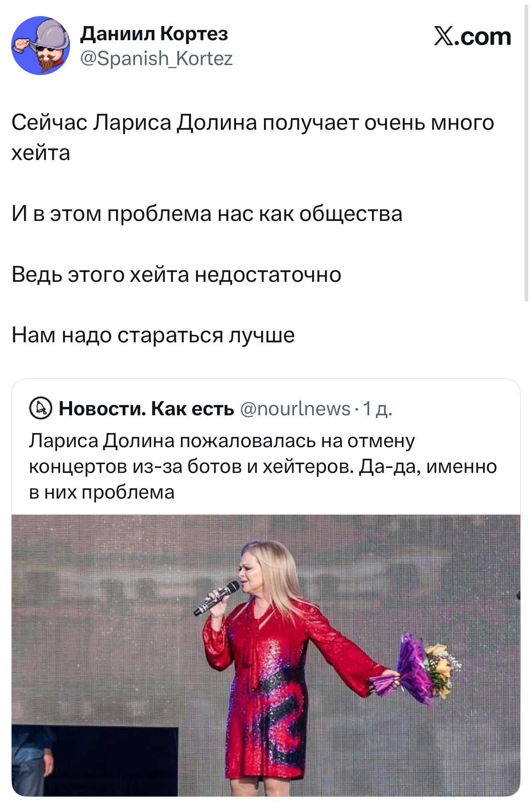Image resolution: width=532 pixels, height=809 pixels.
Task: Open the @Spanish_Kortez handle link
Action: pyautogui.click(x=156, y=58)
